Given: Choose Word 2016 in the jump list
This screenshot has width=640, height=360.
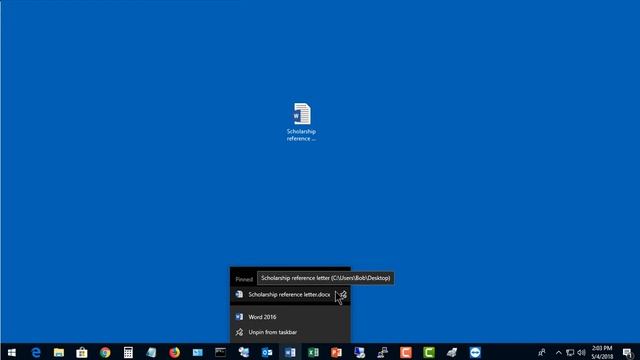Looking at the screenshot, I should click(290, 317).
